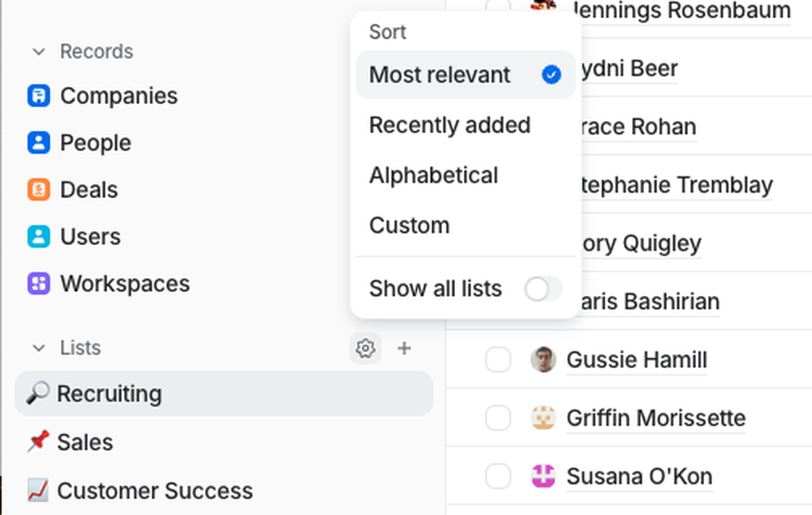The height and width of the screenshot is (515, 812).
Task: Choose Recently added sort option
Action: click(x=450, y=125)
